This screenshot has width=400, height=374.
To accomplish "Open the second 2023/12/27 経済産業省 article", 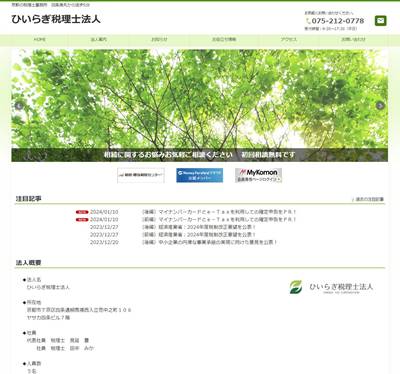I will click(199, 235).
